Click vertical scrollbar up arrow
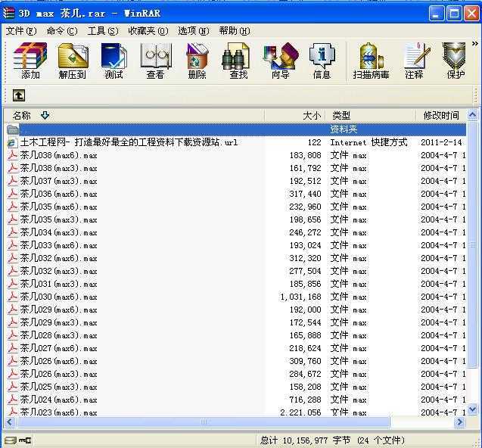The width and height of the screenshot is (482, 448). 472,115
